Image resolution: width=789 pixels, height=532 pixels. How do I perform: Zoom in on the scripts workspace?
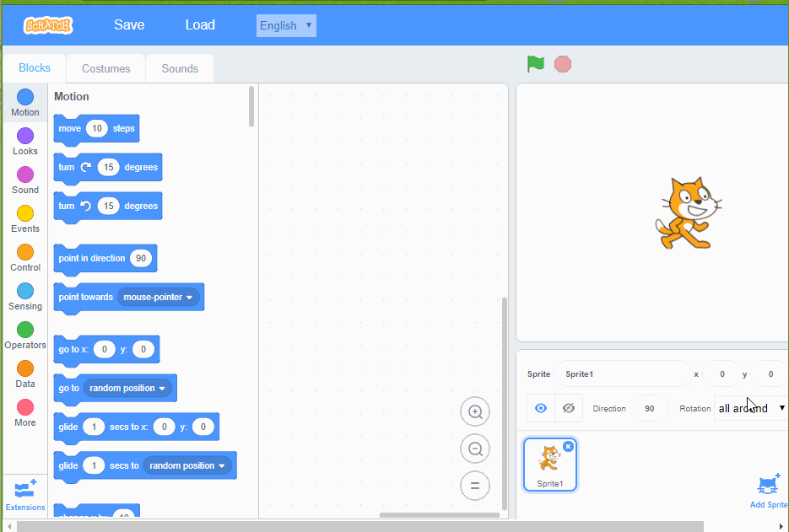pyautogui.click(x=474, y=411)
